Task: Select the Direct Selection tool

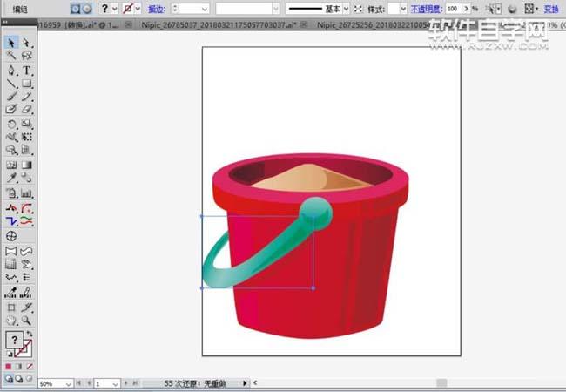Action: tap(26, 43)
